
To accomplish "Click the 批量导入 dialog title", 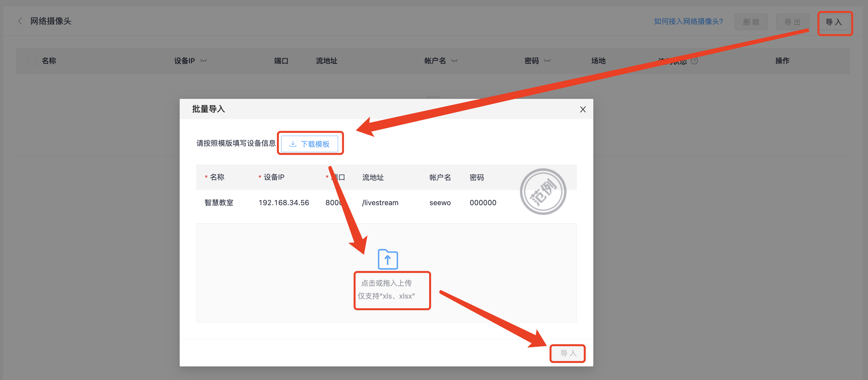I will pyautogui.click(x=208, y=109).
